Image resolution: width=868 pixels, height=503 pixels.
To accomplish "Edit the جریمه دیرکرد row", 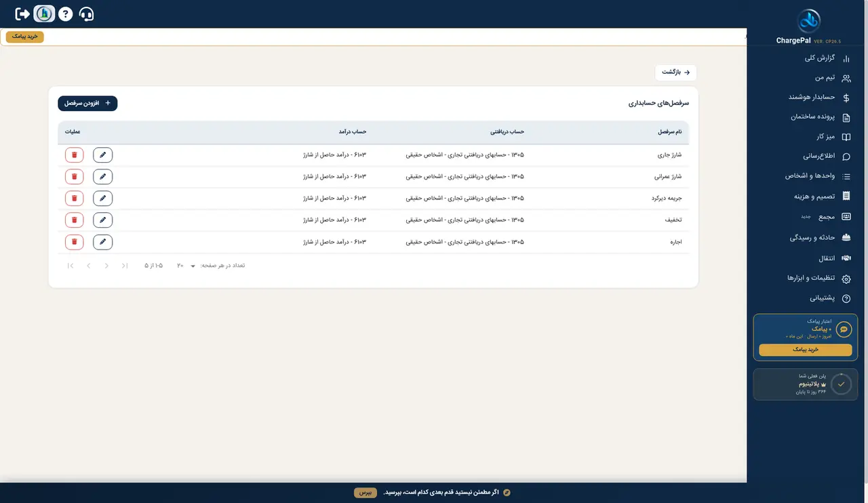I will click(x=103, y=199).
